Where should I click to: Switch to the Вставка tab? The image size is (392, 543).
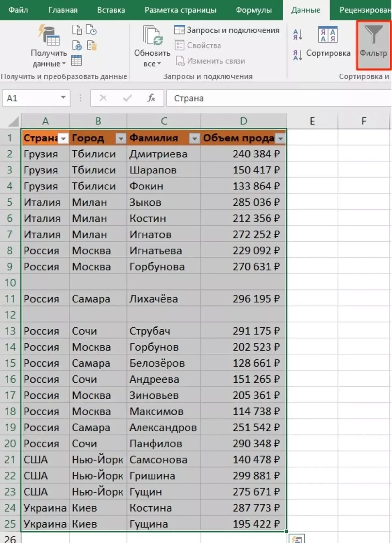coord(111,10)
